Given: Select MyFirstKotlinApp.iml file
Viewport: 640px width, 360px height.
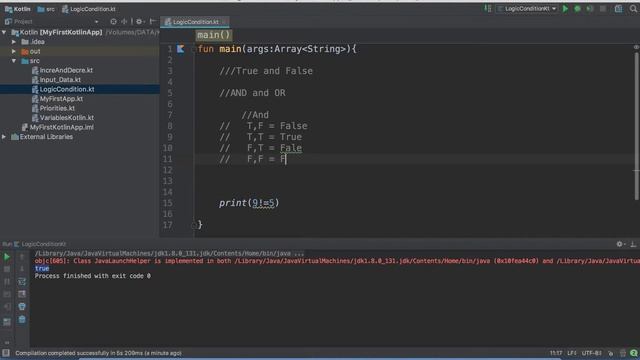Looking at the screenshot, I should (58, 127).
